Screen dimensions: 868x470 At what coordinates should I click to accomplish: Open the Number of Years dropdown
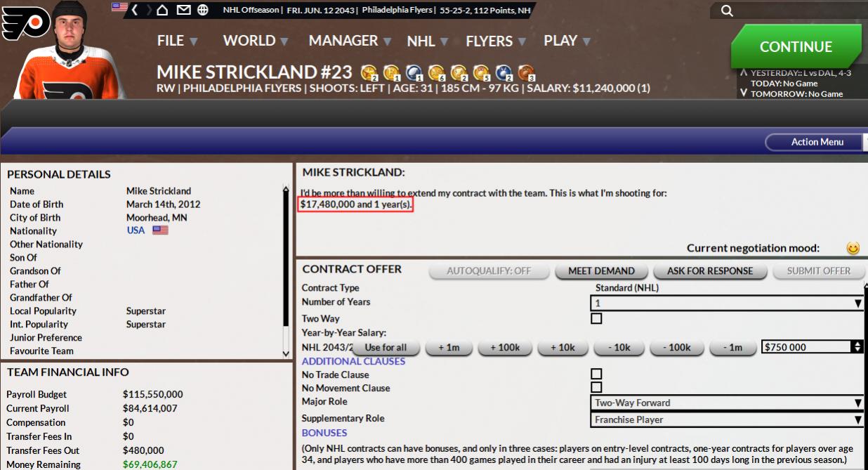pyautogui.click(x=727, y=303)
